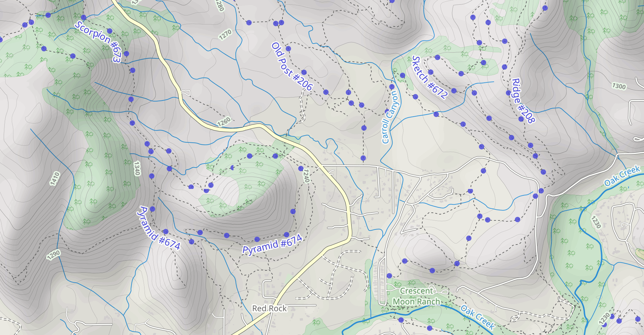Select the 1240 contour elevation label

click(x=306, y=176)
